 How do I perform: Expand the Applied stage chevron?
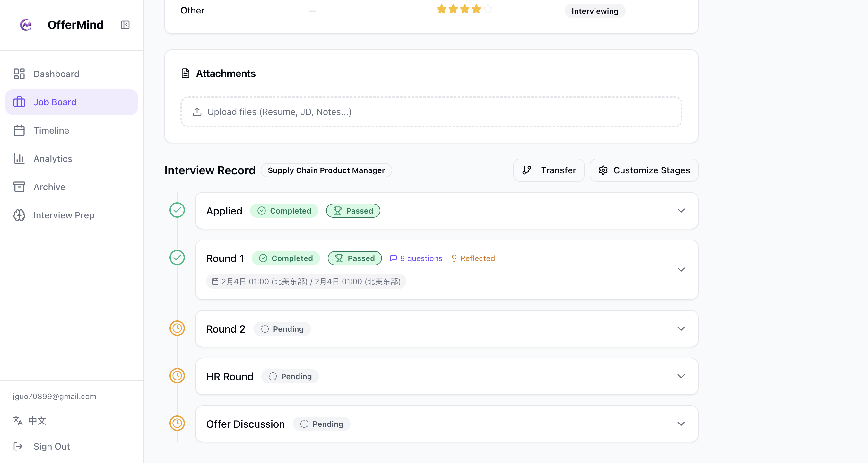pyautogui.click(x=681, y=211)
